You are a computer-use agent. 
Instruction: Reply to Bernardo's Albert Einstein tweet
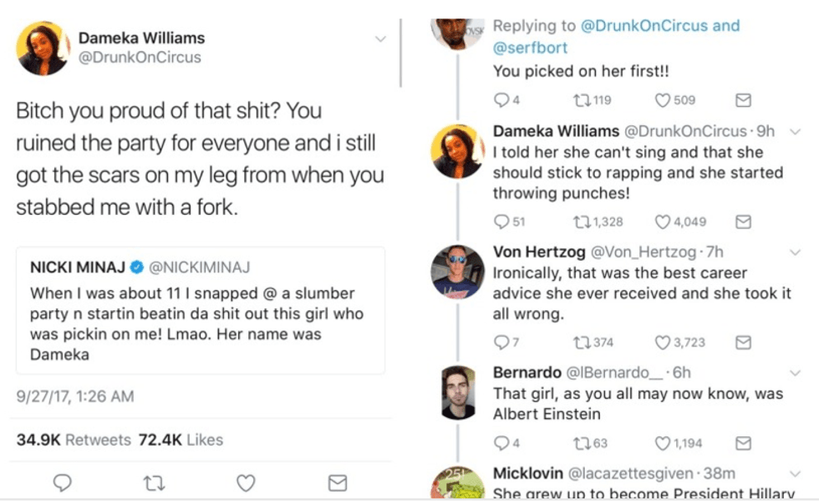tap(501, 443)
